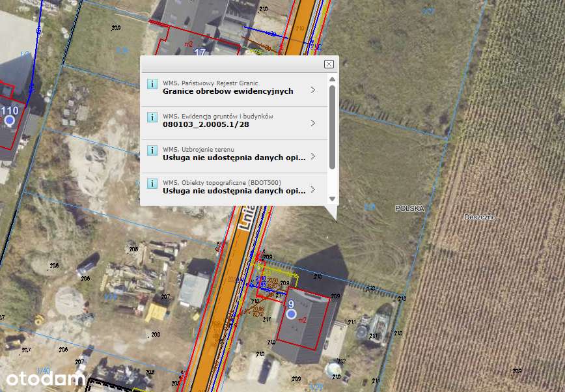Click the Deszczno map label
Viewport: 565px width, 392px height.
(480, 217)
